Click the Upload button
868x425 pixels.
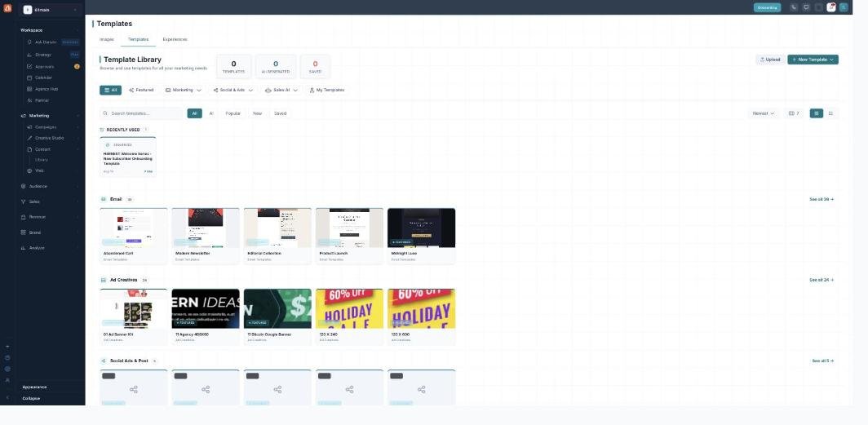770,60
